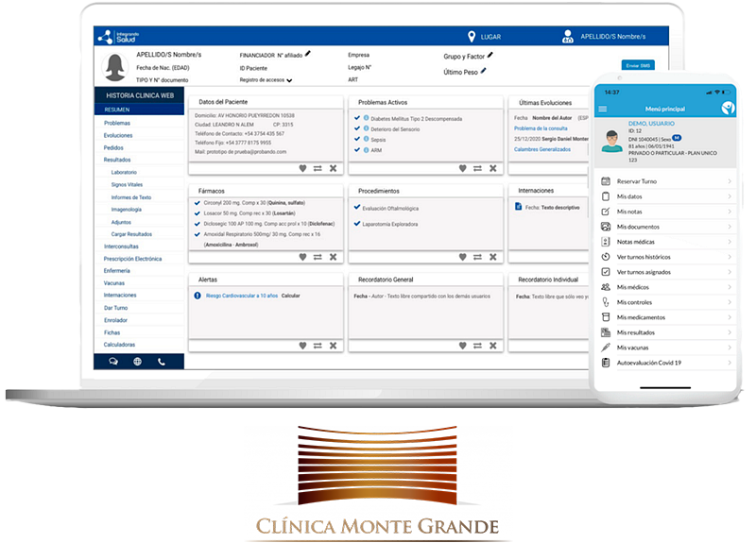The image size is (756, 560).
Task: Click the globe icon in sidebar footer
Action: coord(137,361)
